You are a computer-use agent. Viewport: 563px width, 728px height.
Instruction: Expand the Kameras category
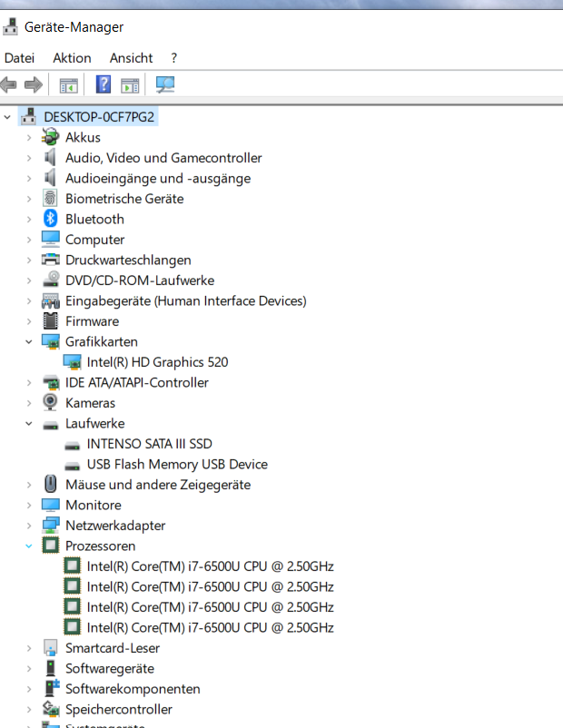coord(29,403)
